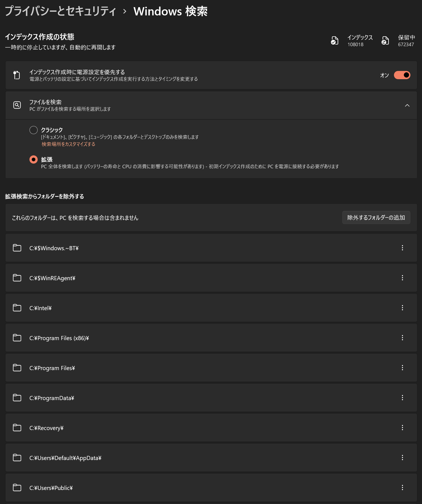The image size is (422, 504).
Task: Open options dropdown for C:¥Users¥Default¥AppData¥
Action: point(402,458)
